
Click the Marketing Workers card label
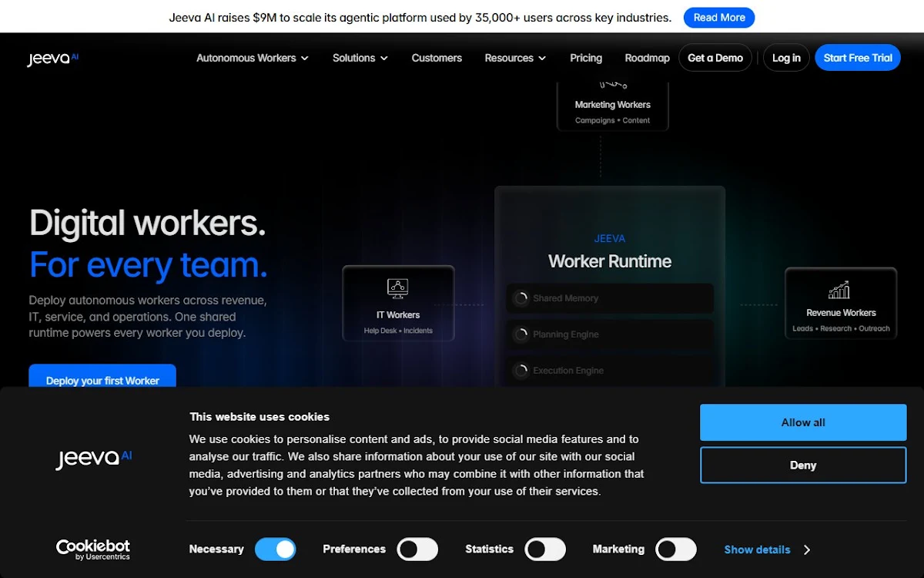tap(613, 105)
